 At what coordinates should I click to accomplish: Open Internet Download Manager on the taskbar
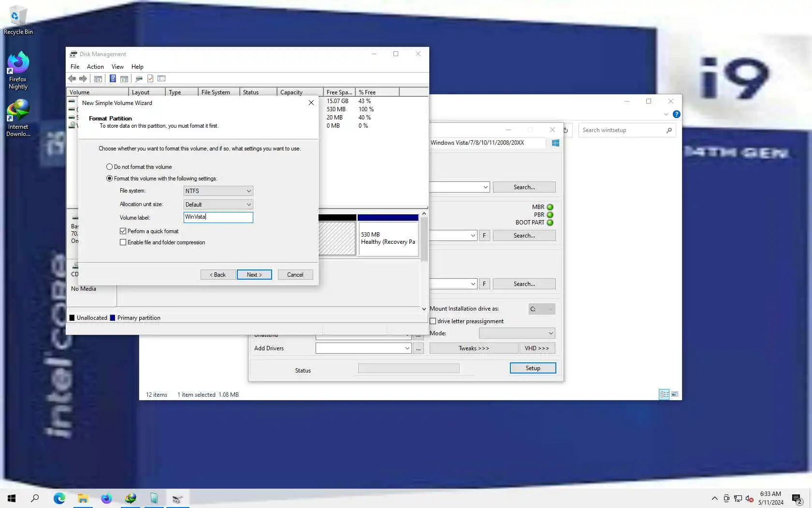[130, 498]
